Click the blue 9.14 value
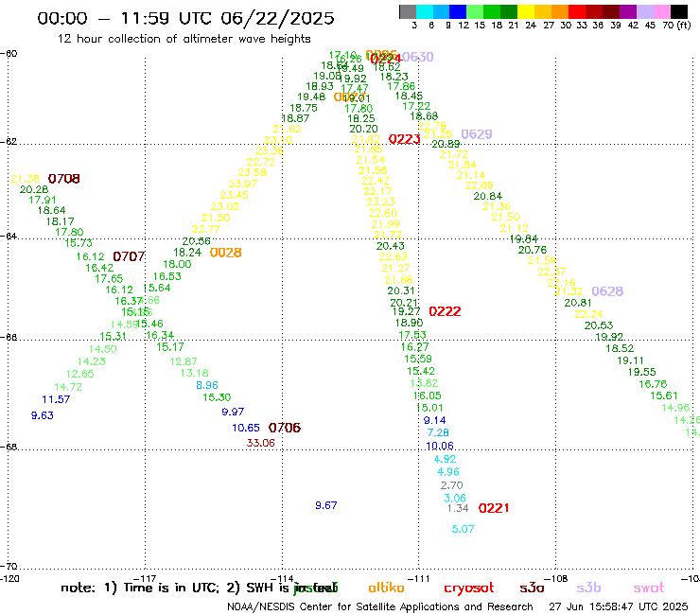This screenshot has width=700, height=615. click(434, 420)
